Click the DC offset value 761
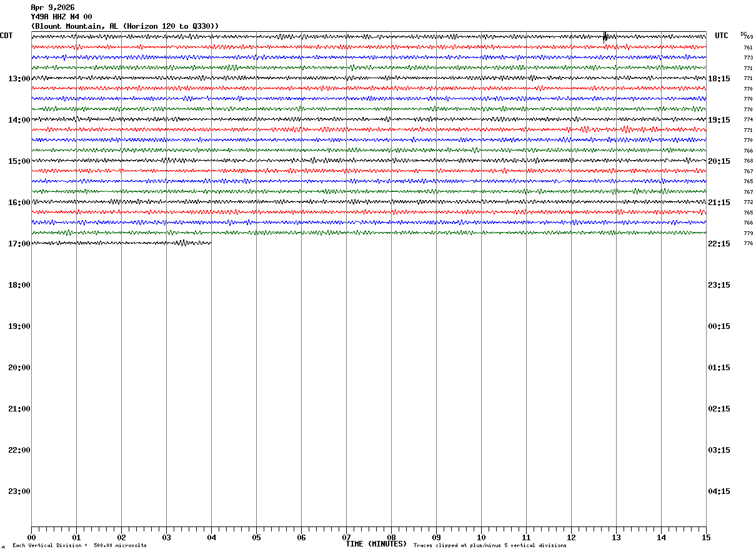756x554 pixels. coord(749,48)
